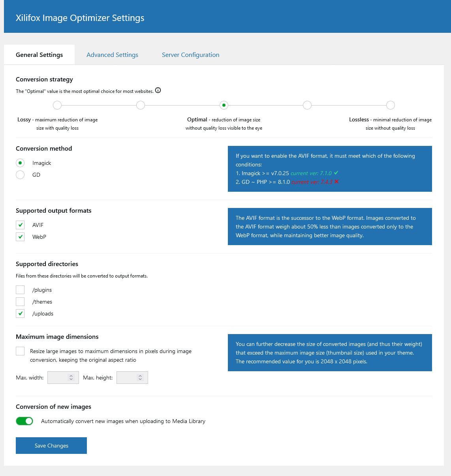
Task: Click the 'Optimal' strategy label
Action: point(197,119)
